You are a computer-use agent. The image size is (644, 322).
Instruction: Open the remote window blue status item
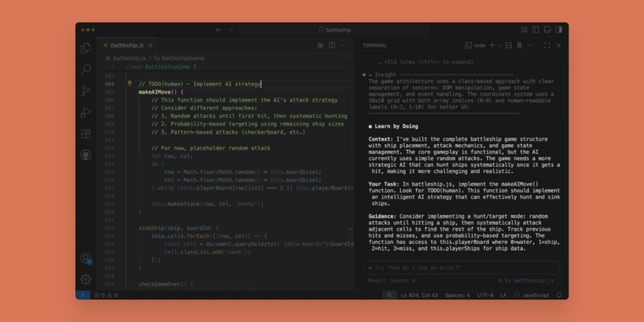pos(82,295)
